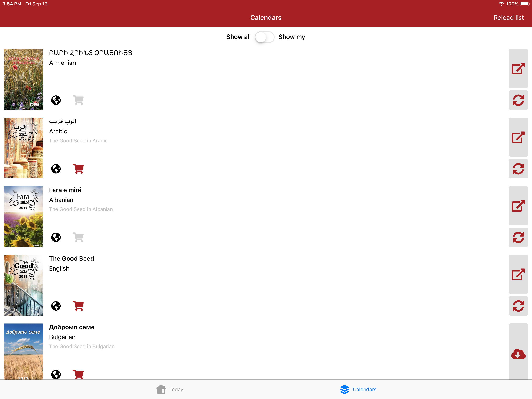Download the Bulgarian calendar with the cloud icon
Image resolution: width=532 pixels, height=399 pixels.
click(x=518, y=354)
